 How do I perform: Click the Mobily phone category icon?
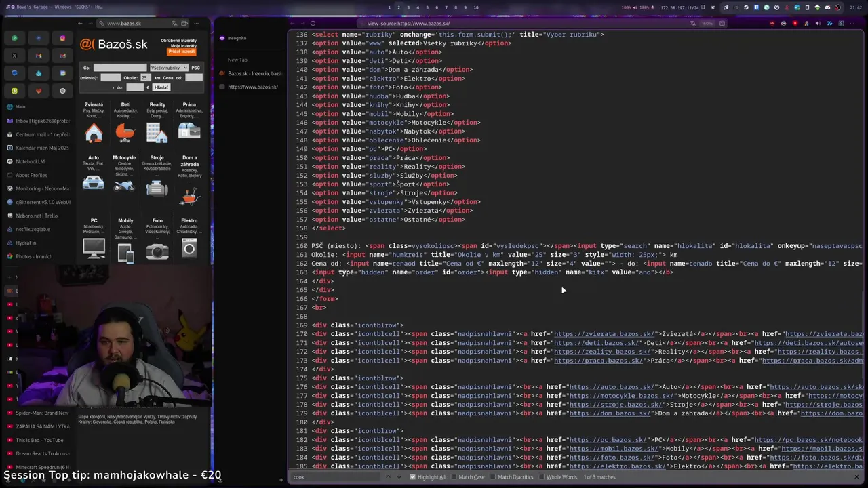pos(125,252)
